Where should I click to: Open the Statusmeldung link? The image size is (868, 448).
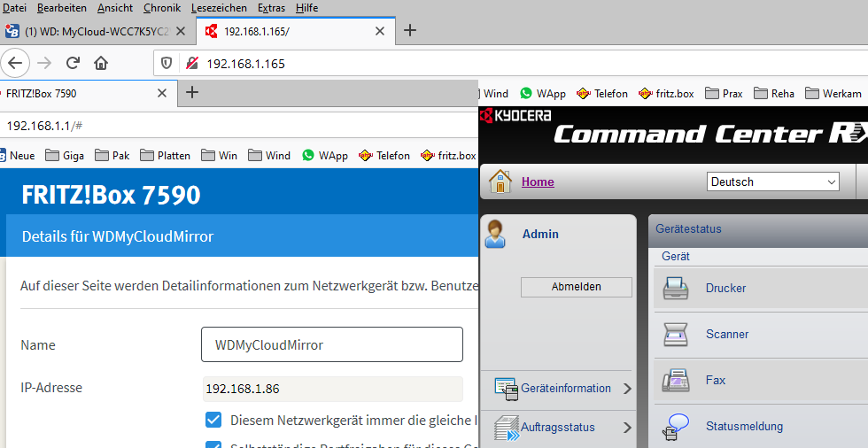tap(744, 427)
